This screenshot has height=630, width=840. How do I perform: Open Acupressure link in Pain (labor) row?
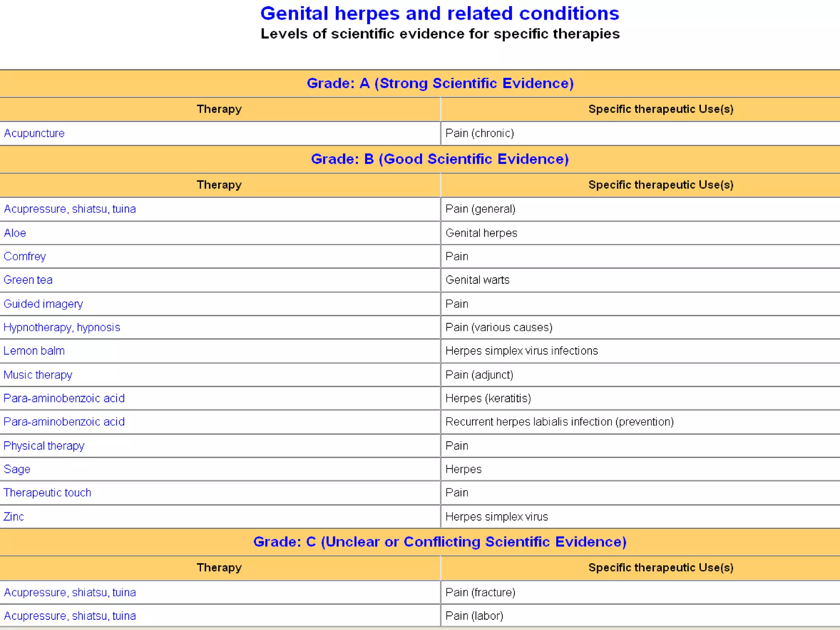click(x=70, y=616)
